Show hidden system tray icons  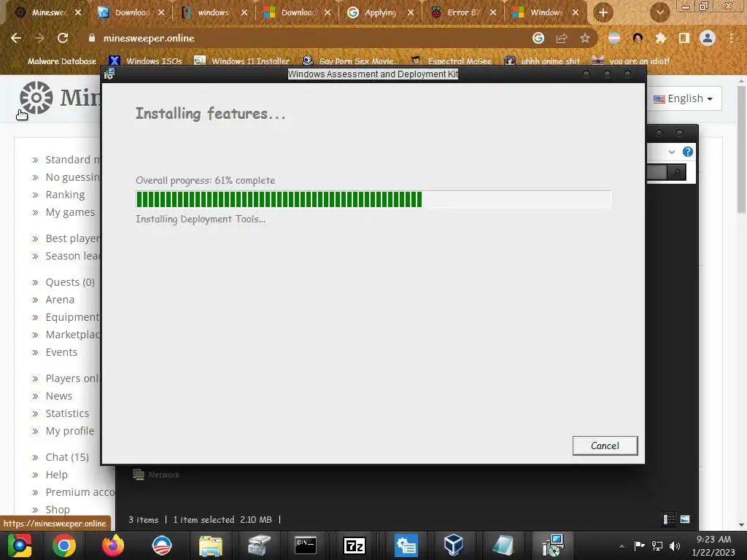[x=622, y=546]
